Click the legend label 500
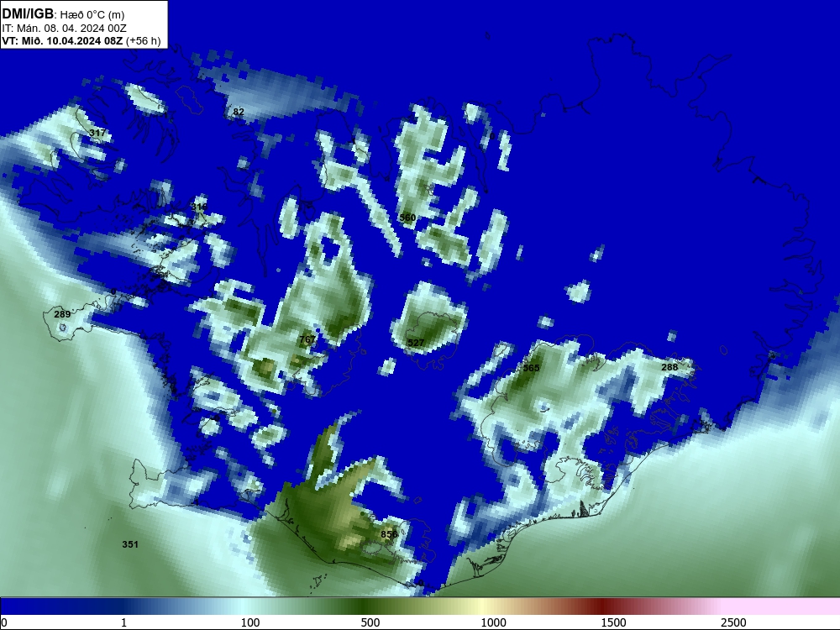This screenshot has width=840, height=630. click(x=370, y=622)
